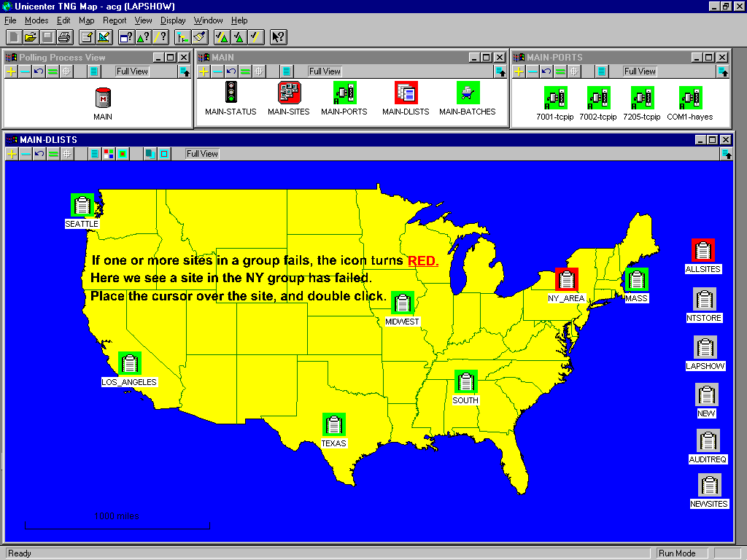
Task: Select the SEATTLE site group icon
Action: coord(82,205)
